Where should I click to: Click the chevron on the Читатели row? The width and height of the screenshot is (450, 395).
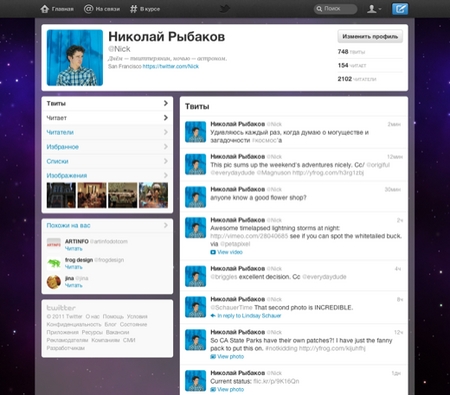[166, 132]
